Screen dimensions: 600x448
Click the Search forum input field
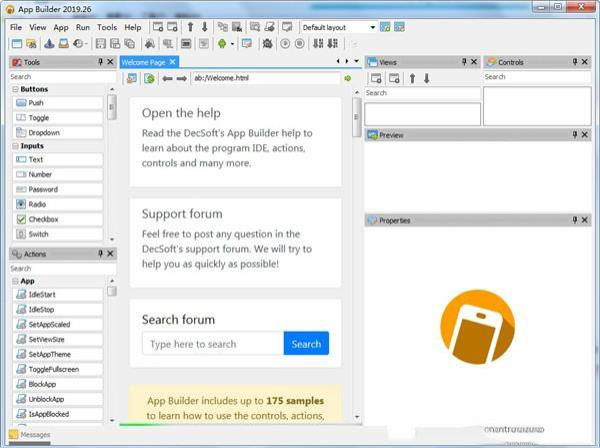point(212,344)
